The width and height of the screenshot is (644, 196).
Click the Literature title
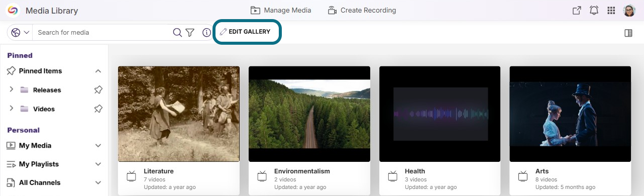click(159, 171)
